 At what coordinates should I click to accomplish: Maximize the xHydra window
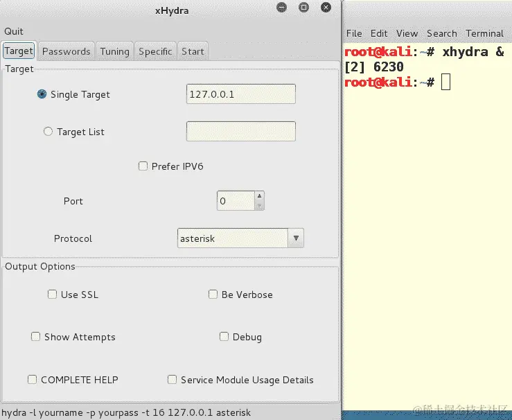(303, 7)
